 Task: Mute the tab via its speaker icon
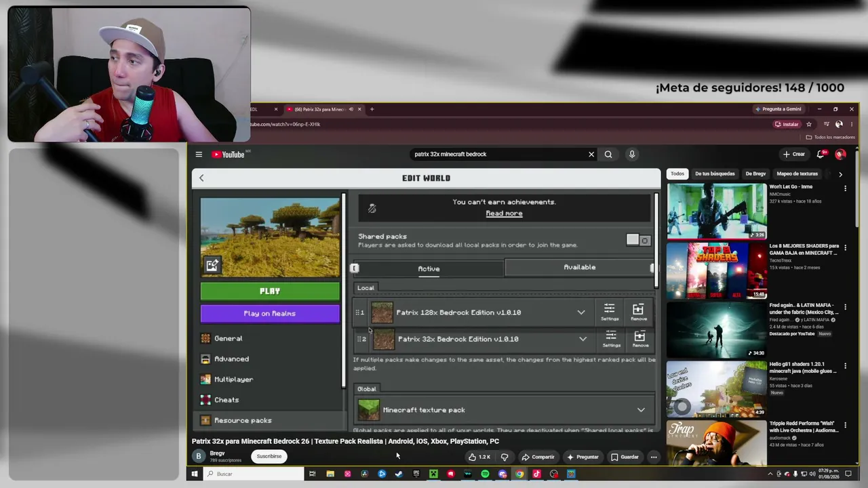pyautogui.click(x=351, y=109)
